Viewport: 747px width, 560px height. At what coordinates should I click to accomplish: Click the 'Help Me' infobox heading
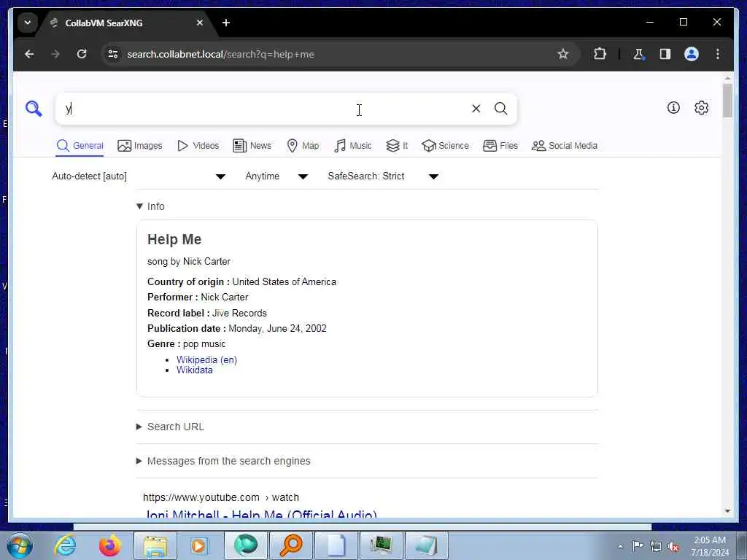[x=174, y=239]
